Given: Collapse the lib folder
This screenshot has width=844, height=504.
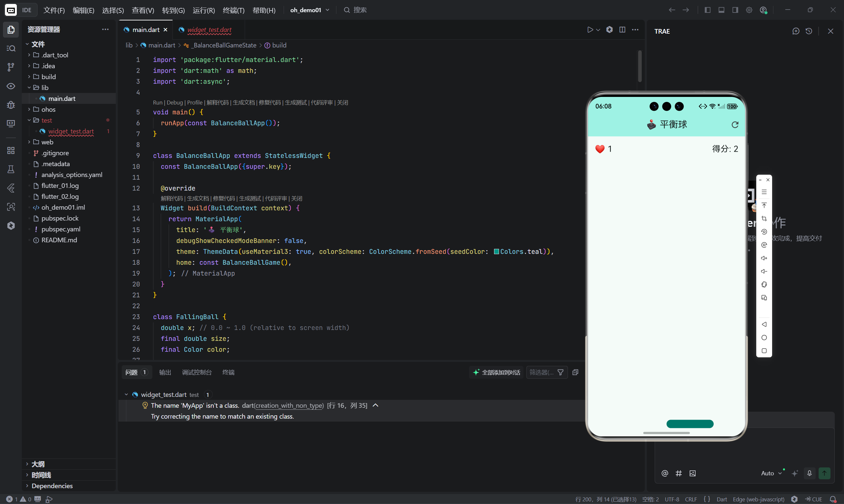Looking at the screenshot, I should [x=29, y=88].
